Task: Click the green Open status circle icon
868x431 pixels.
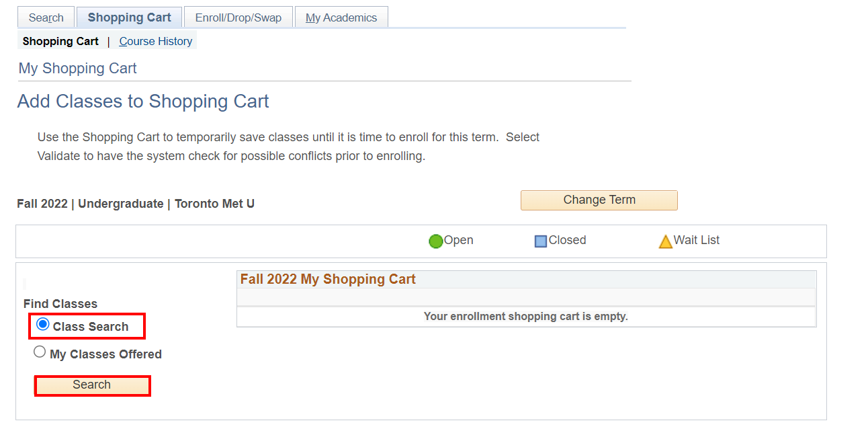Action: (x=436, y=241)
